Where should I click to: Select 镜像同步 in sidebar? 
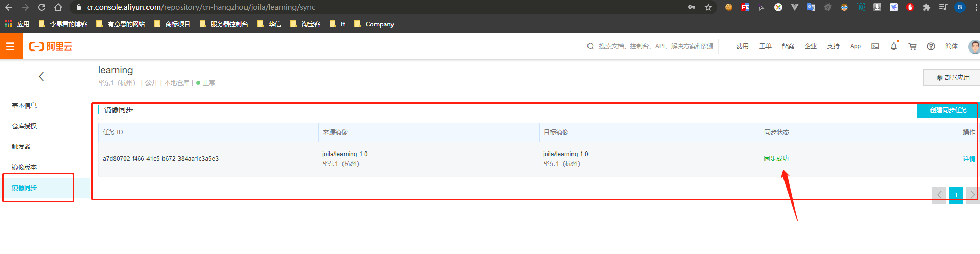click(24, 188)
